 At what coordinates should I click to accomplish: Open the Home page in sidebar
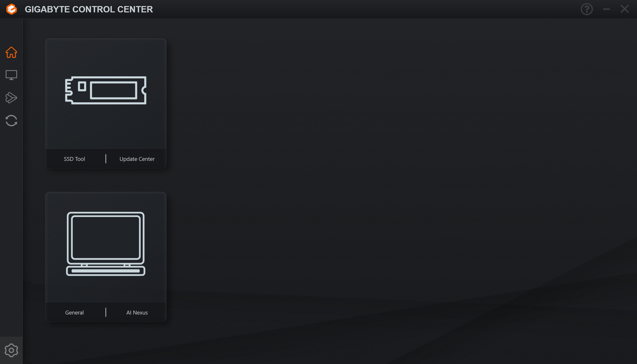pos(11,52)
